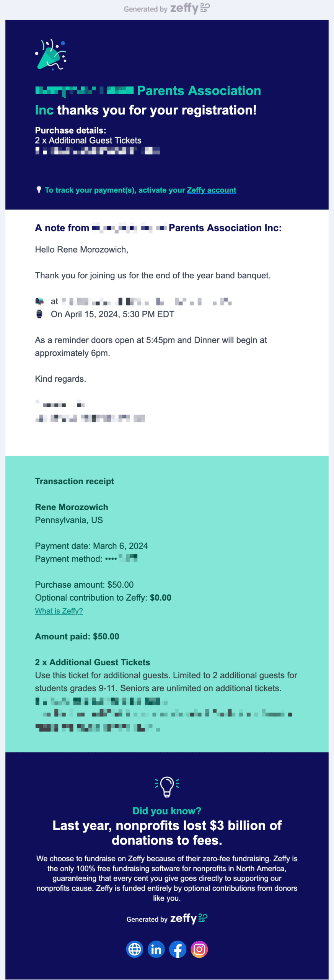Click the Payment date March 6, 2024 text
Screen dimensions: 334x980
91,546
